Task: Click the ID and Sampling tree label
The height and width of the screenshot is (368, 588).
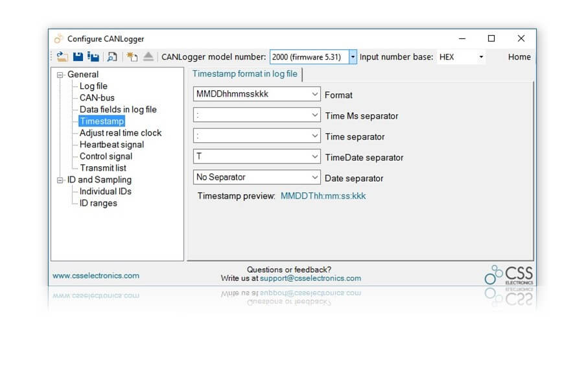Action: point(99,180)
